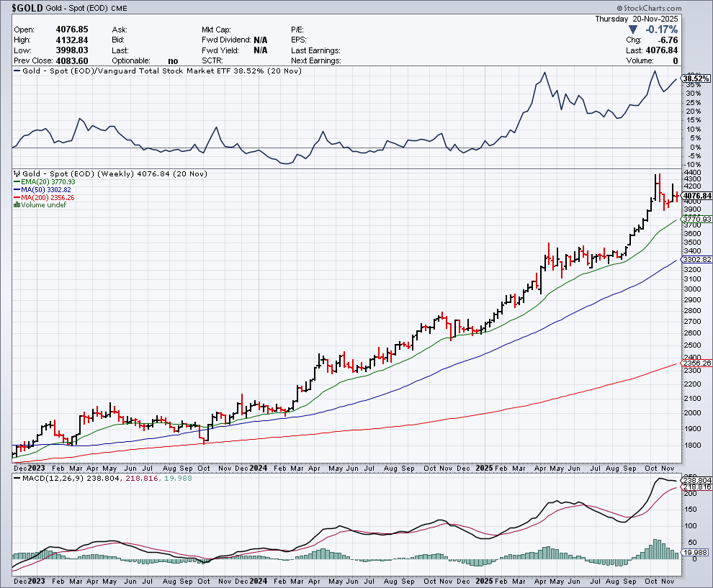This screenshot has height=588, width=713.
Task: Click the green EMA(20) legend line marker
Action: point(17,182)
